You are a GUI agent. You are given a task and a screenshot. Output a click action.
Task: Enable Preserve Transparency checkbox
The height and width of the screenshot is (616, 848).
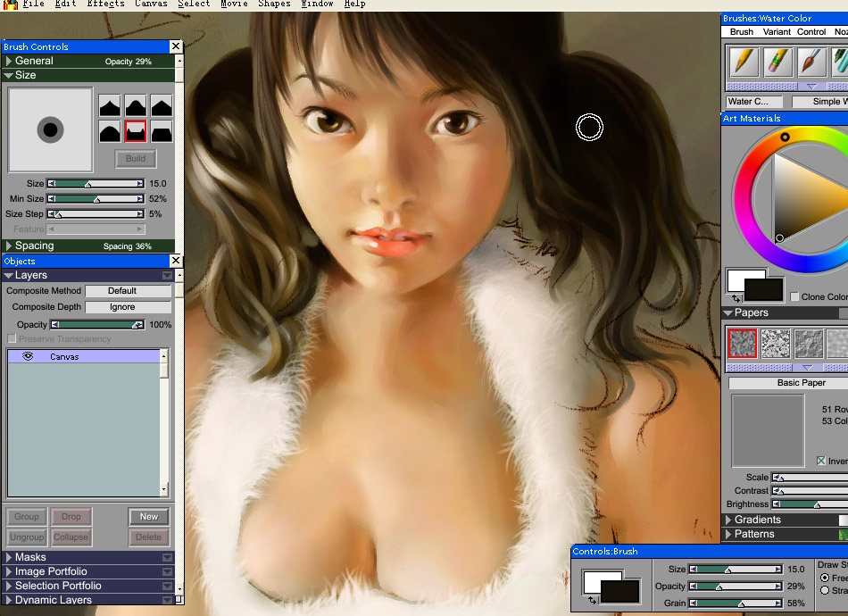coord(12,338)
